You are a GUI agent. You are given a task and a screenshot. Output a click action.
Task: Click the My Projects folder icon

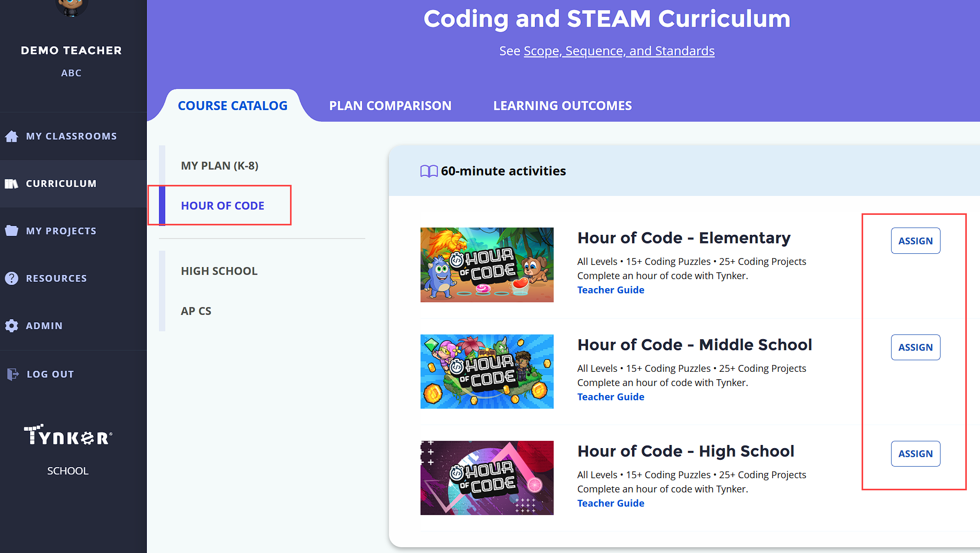tap(12, 231)
